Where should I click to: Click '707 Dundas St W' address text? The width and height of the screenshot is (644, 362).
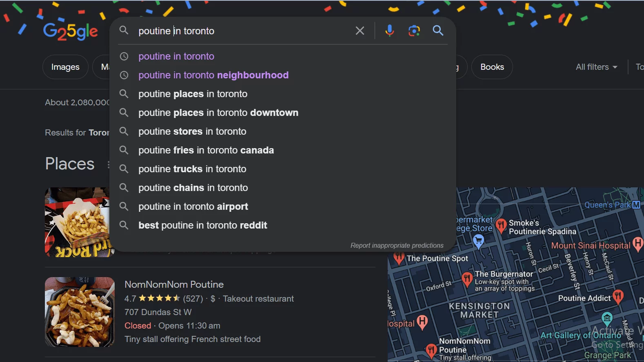(x=158, y=312)
